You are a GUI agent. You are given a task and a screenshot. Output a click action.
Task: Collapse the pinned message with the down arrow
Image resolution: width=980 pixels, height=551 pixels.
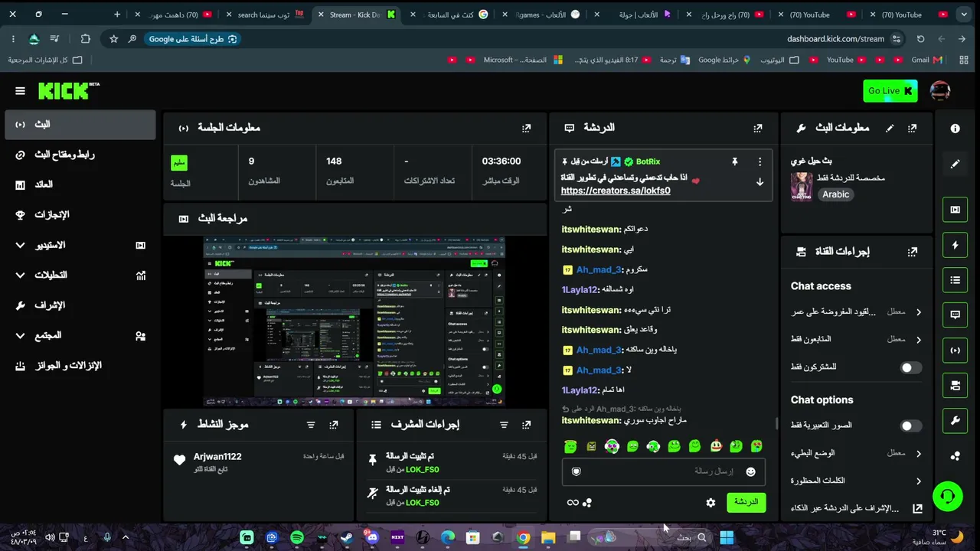tap(759, 182)
